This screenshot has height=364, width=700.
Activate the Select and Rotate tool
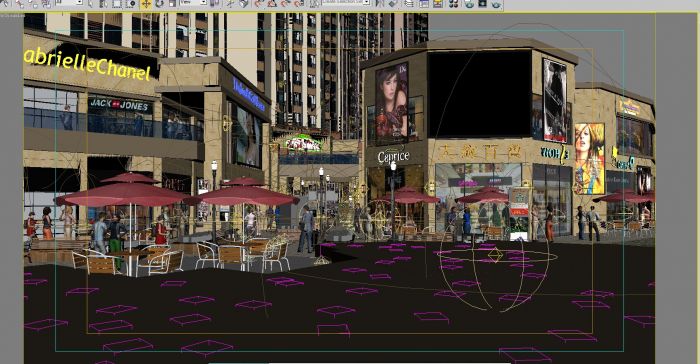159,4
